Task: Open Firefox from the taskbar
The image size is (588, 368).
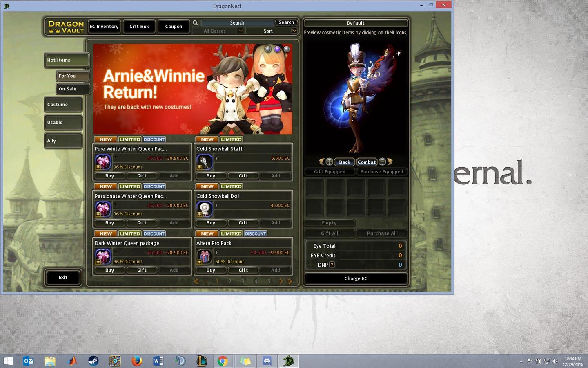Action: point(136,361)
